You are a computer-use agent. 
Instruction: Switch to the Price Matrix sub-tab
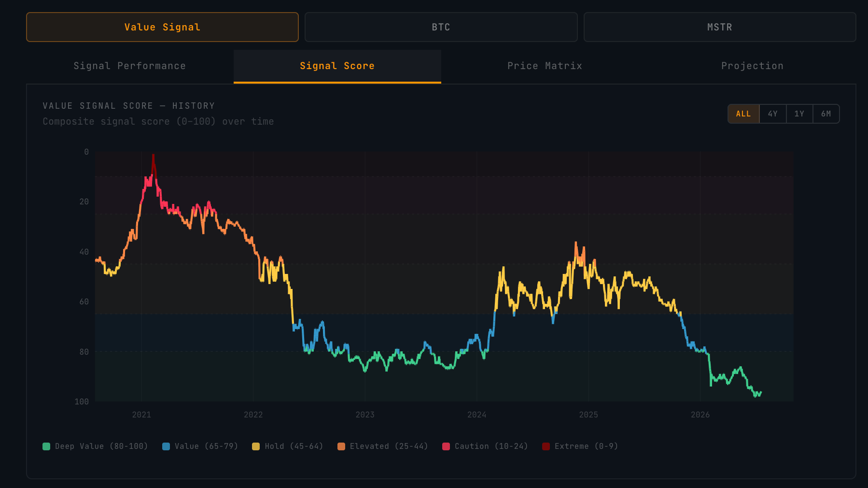tap(545, 66)
